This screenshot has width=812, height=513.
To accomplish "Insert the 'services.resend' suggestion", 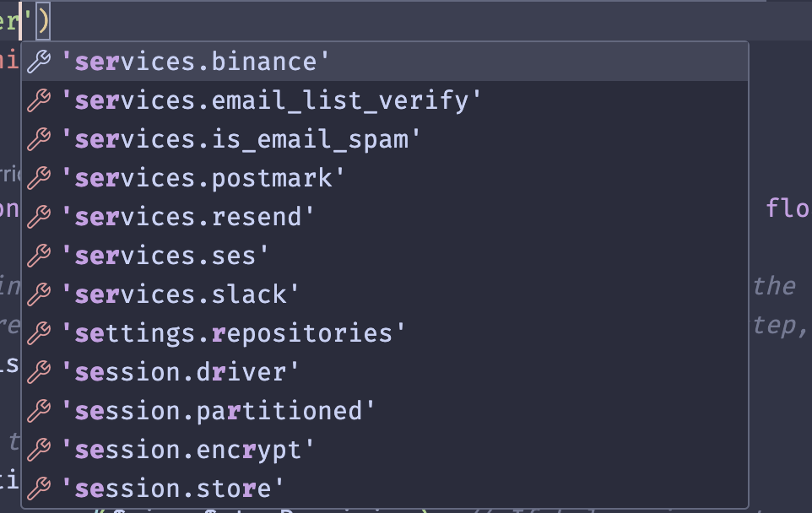I will tap(187, 217).
